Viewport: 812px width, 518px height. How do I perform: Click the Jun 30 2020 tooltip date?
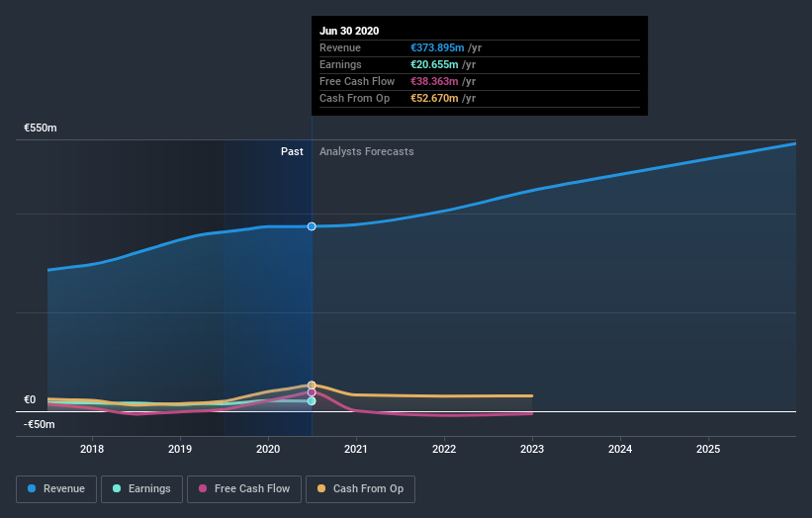(x=349, y=31)
